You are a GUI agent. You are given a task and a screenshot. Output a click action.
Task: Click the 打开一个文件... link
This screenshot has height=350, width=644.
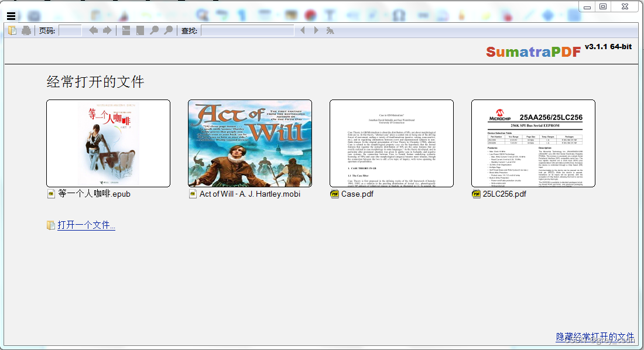coord(86,225)
